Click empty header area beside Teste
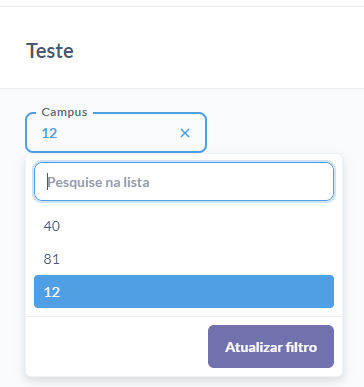Viewport: 364px width, 387px height. pyautogui.click(x=217, y=50)
